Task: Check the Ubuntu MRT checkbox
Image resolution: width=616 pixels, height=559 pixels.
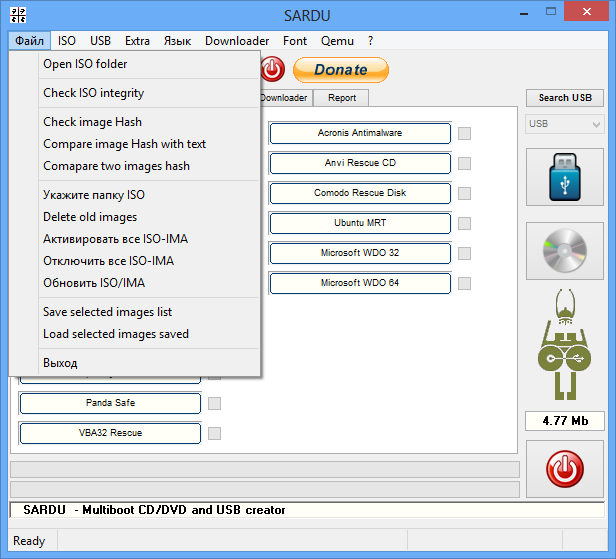Action: [x=464, y=223]
